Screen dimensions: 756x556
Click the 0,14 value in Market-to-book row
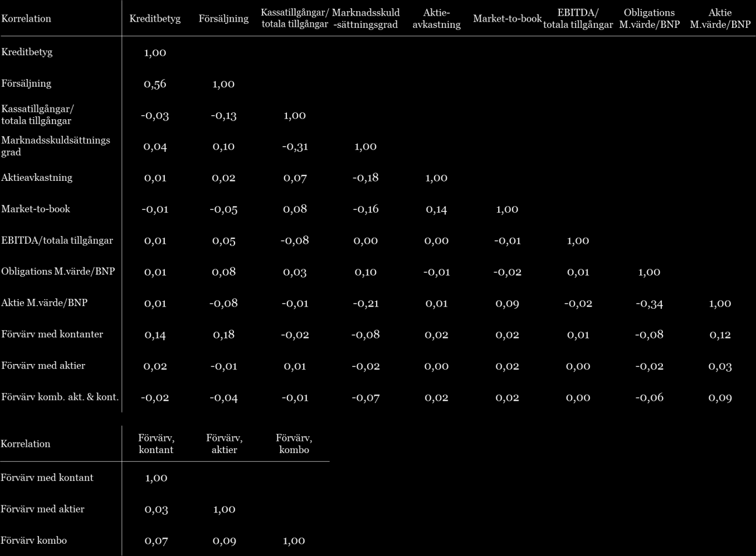click(436, 209)
